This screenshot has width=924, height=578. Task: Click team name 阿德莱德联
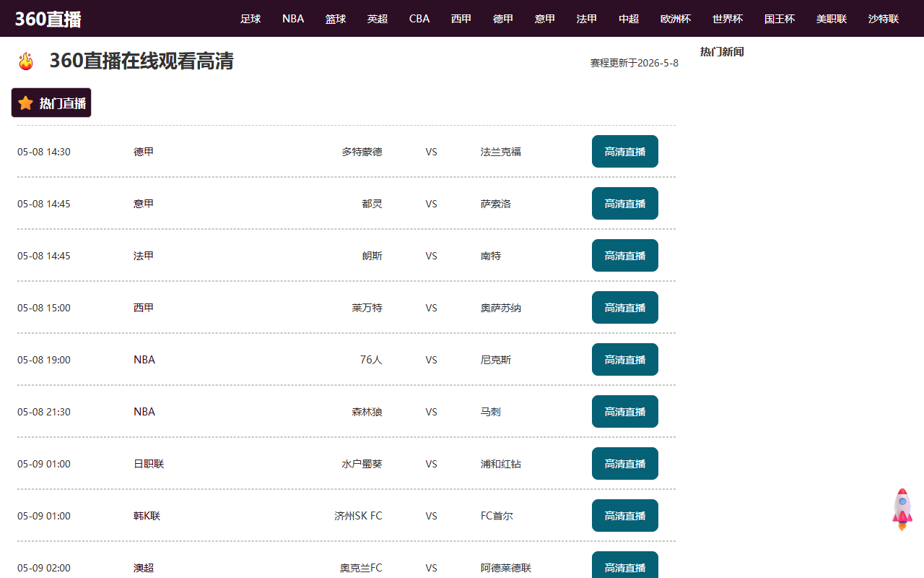click(x=506, y=568)
